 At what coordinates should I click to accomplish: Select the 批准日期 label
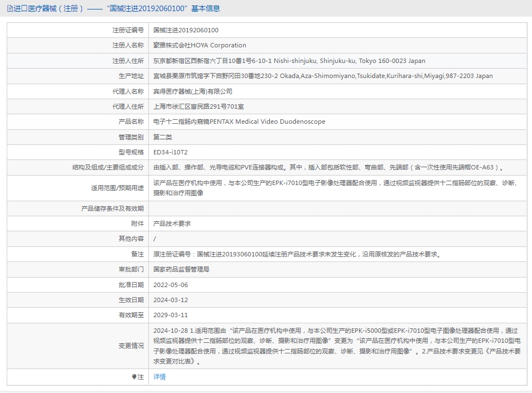pyautogui.click(x=131, y=285)
